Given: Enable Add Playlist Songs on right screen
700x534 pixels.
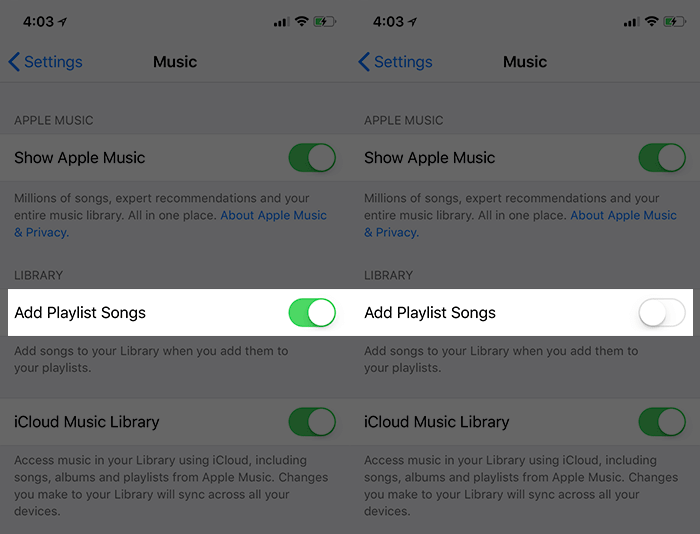Looking at the screenshot, I should coord(662,313).
